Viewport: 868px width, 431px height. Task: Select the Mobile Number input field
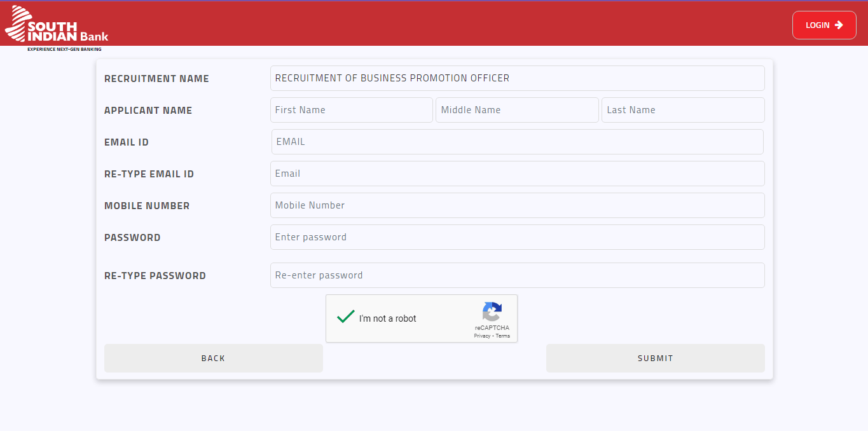517,205
